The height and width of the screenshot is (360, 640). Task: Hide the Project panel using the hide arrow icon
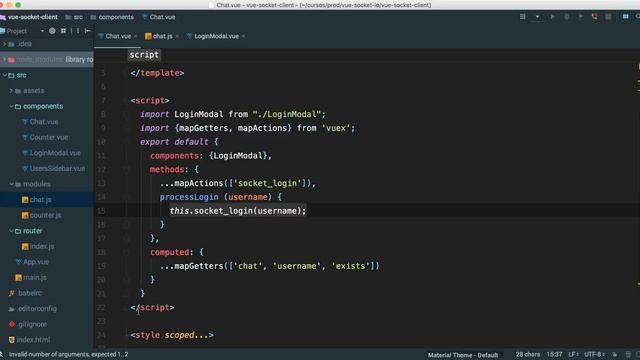pyautogui.click(x=87, y=31)
